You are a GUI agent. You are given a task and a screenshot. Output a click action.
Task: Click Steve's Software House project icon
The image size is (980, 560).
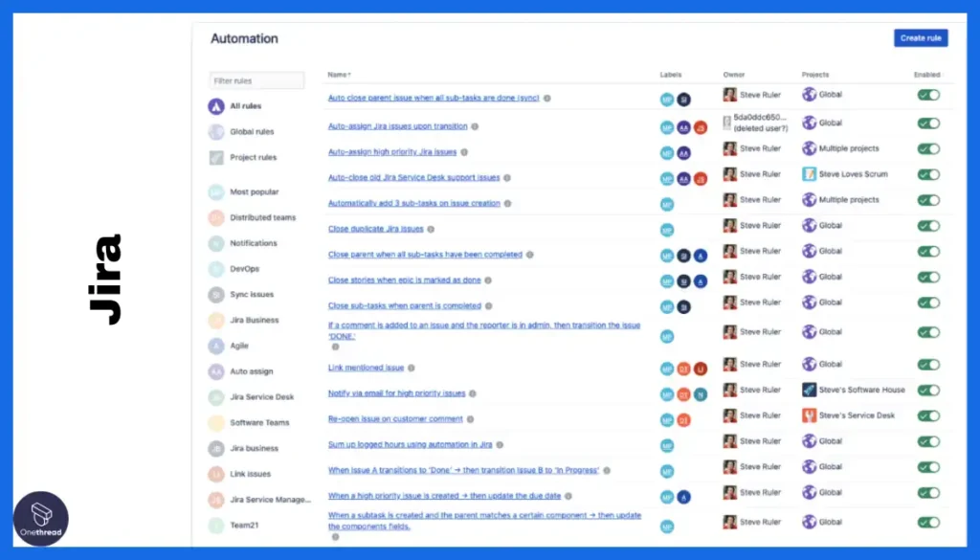tap(810, 390)
